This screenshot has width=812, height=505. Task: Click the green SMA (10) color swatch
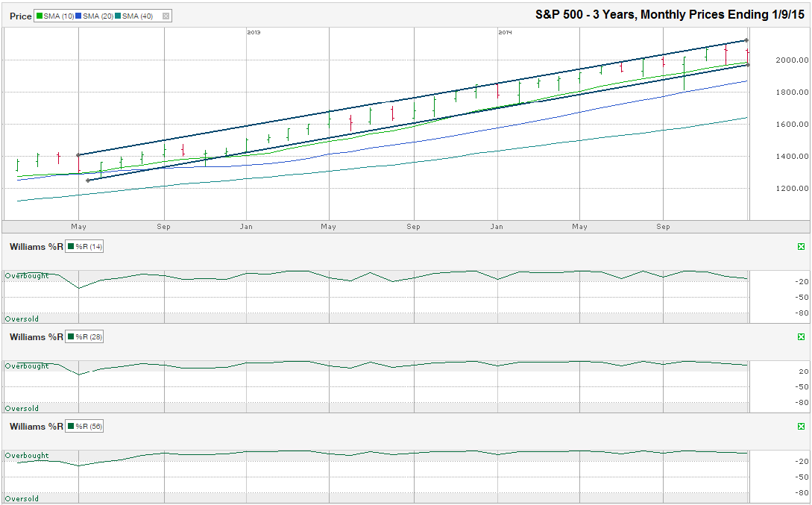click(x=40, y=16)
